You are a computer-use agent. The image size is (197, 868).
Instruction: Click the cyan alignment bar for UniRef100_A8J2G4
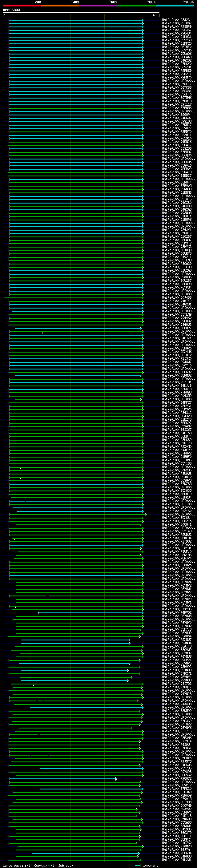coord(76,20)
